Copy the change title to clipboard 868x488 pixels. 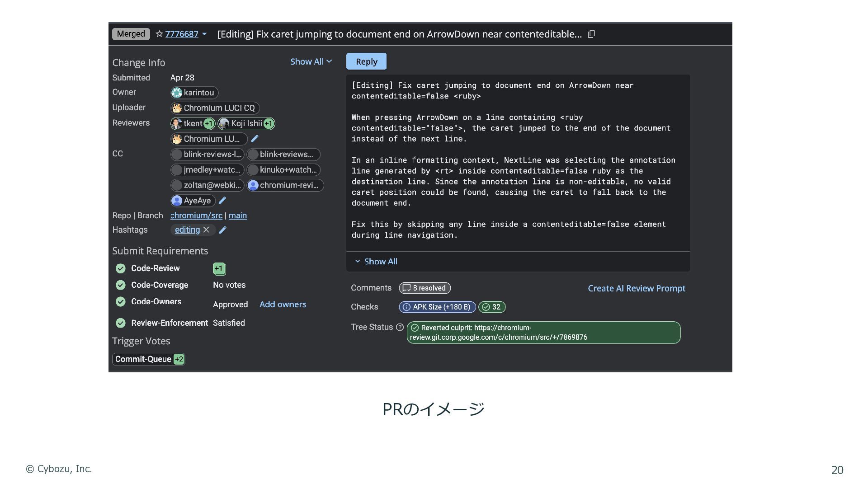[x=591, y=34]
